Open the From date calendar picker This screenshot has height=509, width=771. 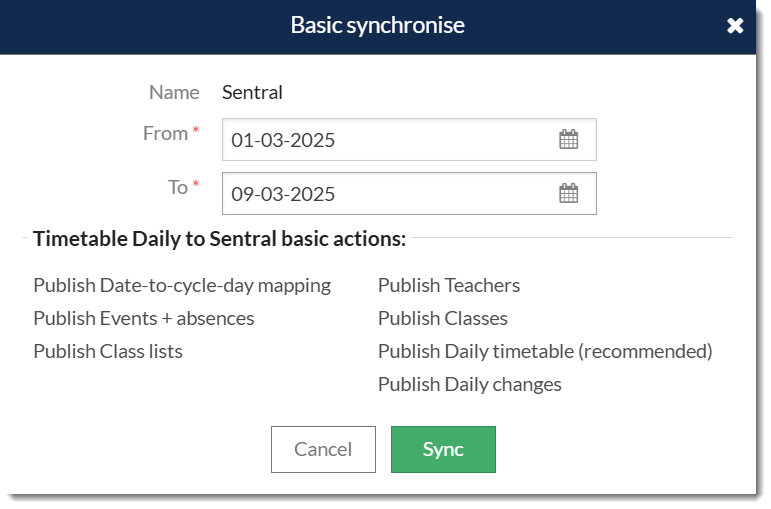pos(568,140)
